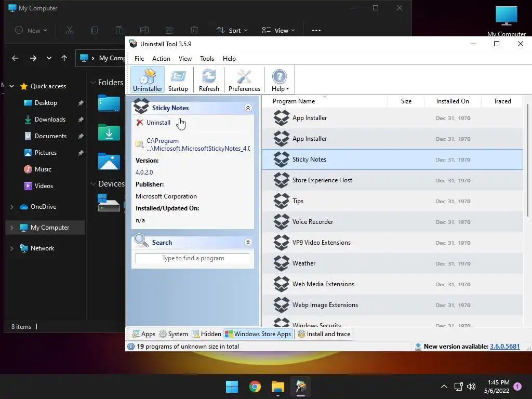Image resolution: width=532 pixels, height=399 pixels.
Task: Open the View dropdown in My Computer window
Action: pyautogui.click(x=278, y=30)
